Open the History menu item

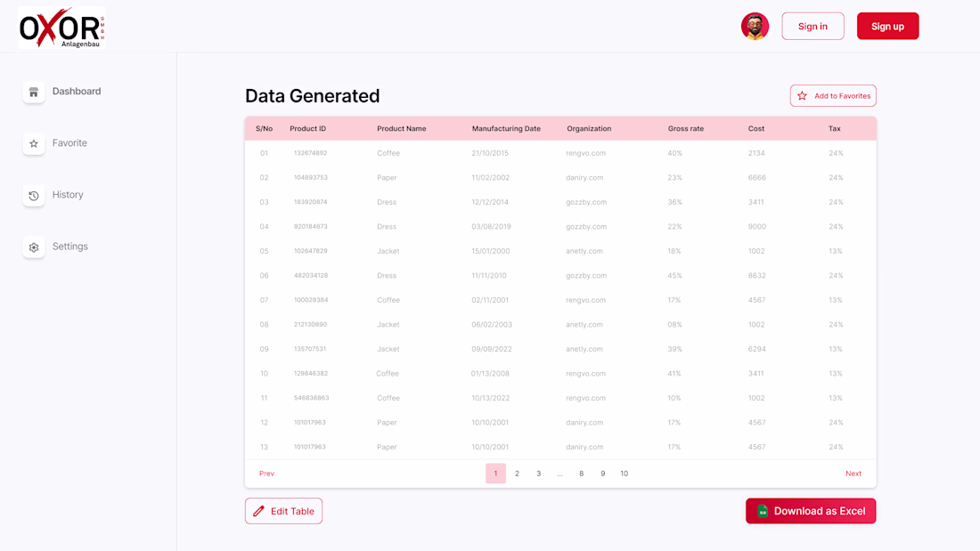[68, 195]
